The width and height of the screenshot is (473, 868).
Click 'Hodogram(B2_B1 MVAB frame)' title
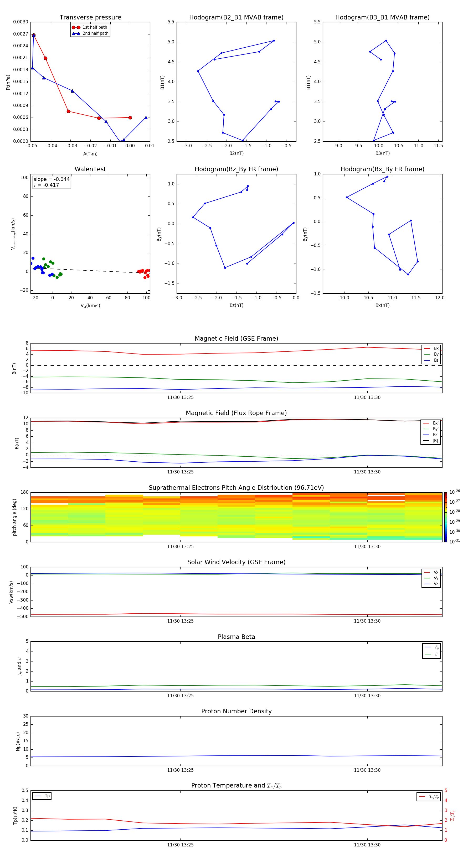tap(236, 18)
